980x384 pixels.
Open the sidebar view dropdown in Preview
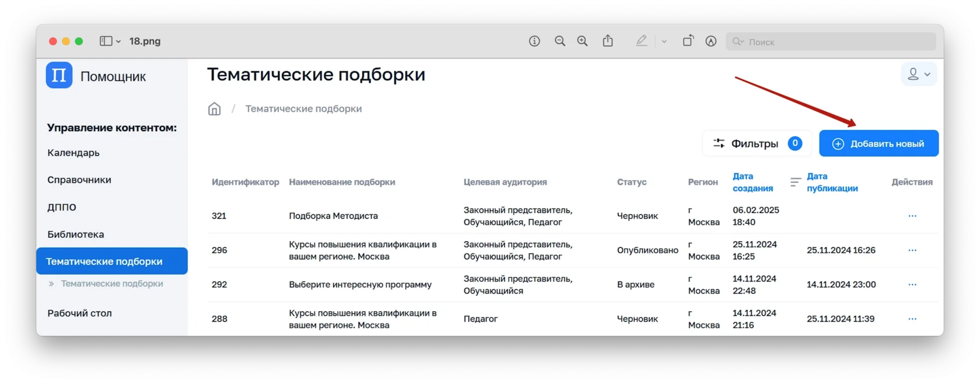coord(110,41)
